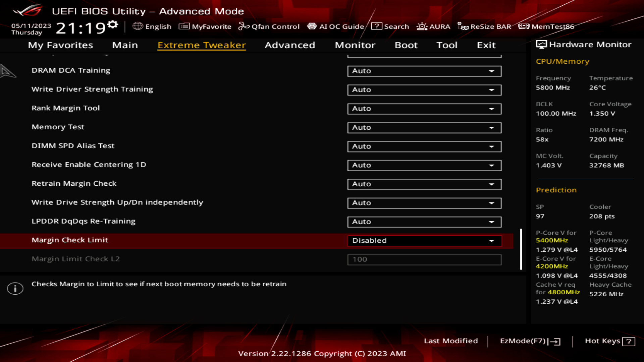Viewport: 644px width, 362px height.
Task: Open the Qfan Control panel
Action: coord(269,26)
